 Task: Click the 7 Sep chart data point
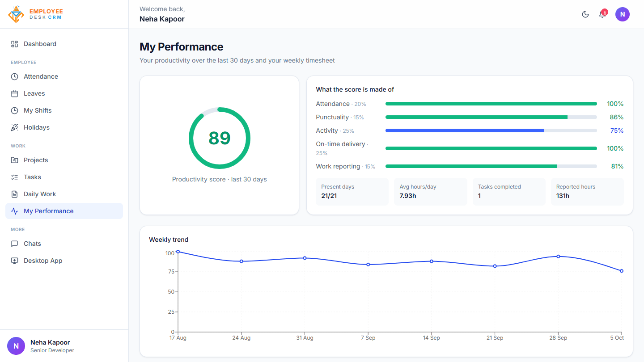pyautogui.click(x=368, y=265)
